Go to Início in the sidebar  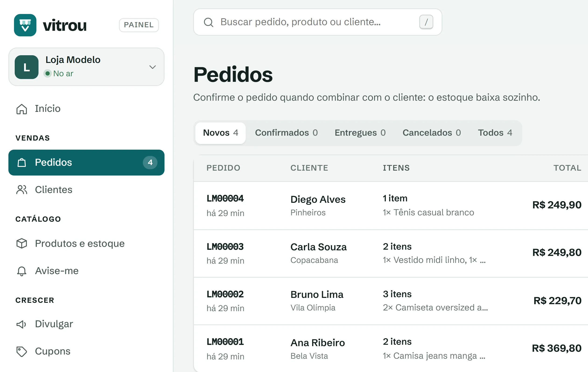pyautogui.click(x=86, y=109)
